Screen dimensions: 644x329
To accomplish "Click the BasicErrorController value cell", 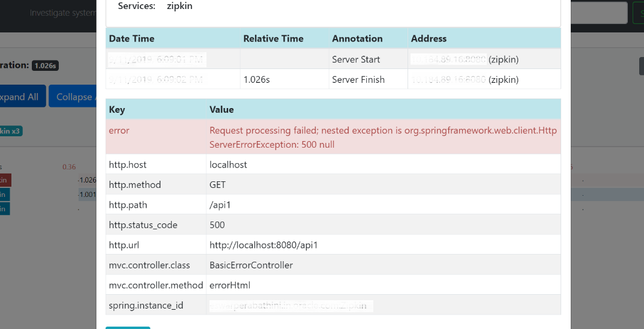I will [x=383, y=265].
